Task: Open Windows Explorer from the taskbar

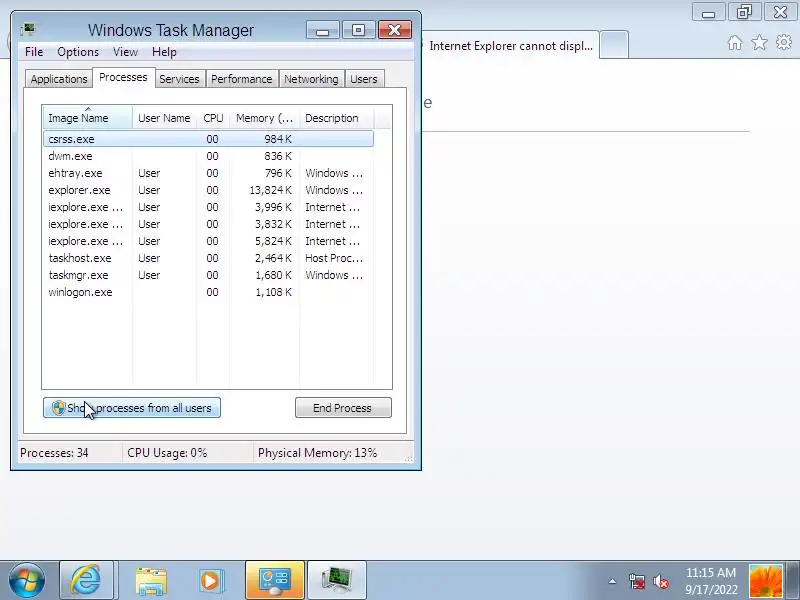Action: pyautogui.click(x=151, y=580)
